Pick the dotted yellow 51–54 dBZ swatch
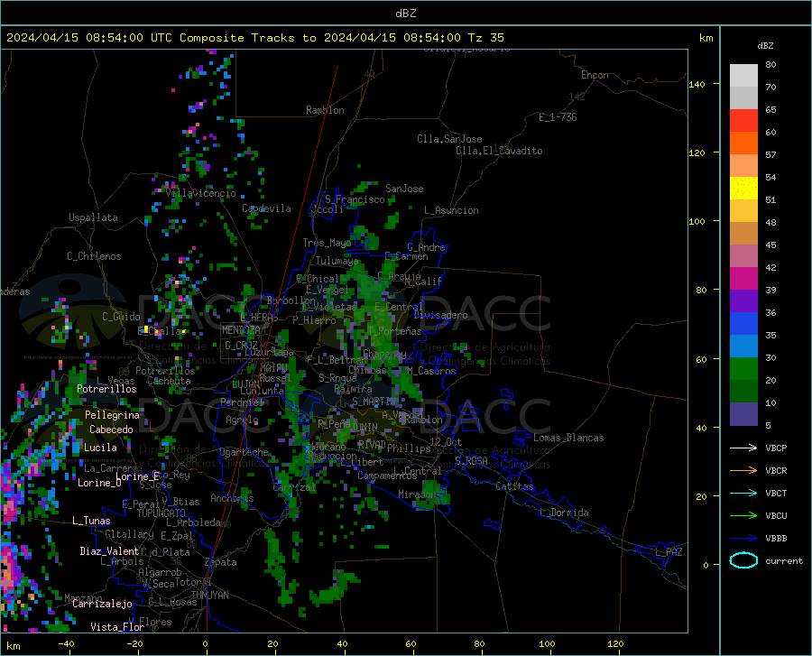Image resolution: width=812 pixels, height=656 pixels. (x=743, y=189)
